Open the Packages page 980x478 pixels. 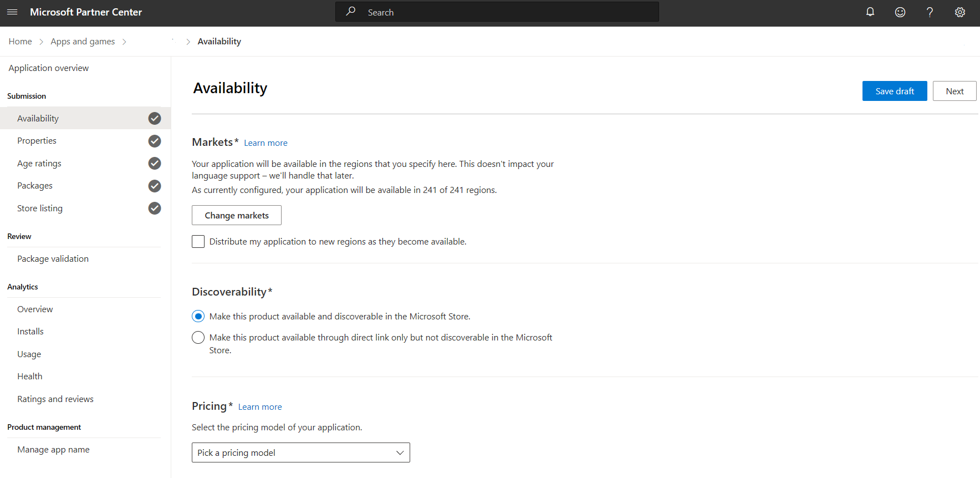pyautogui.click(x=35, y=186)
